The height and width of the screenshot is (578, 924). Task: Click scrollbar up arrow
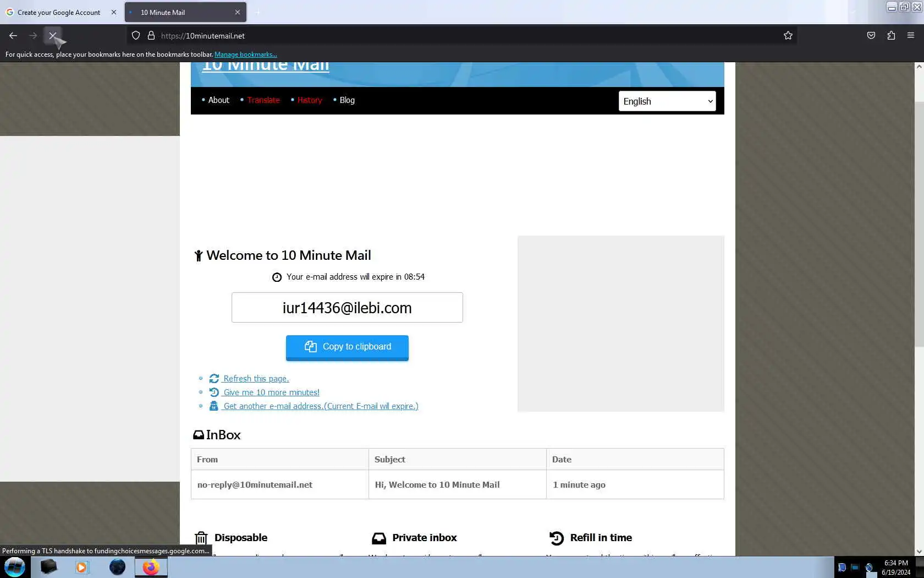click(919, 67)
